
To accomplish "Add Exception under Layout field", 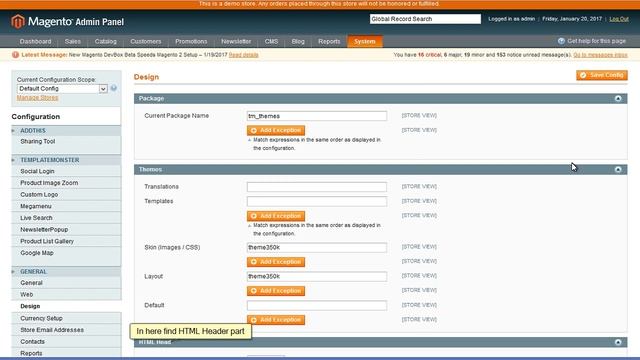I will pos(276,291).
